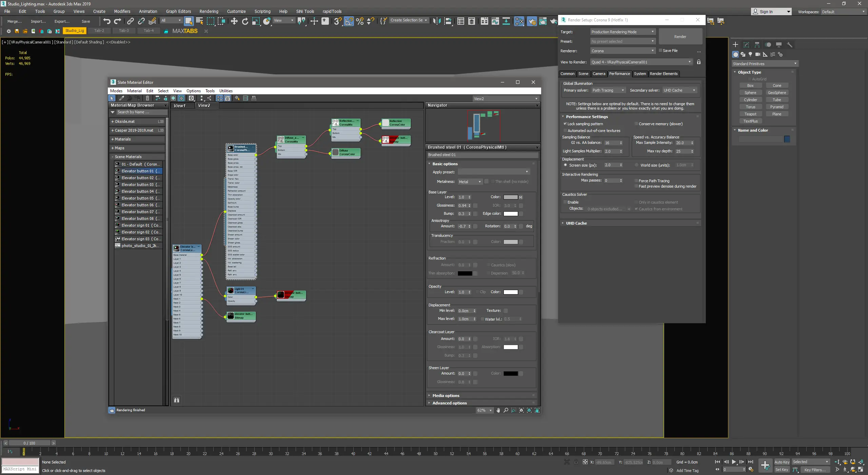This screenshot has width=868, height=475.
Task: Click the Teapot primitive button
Action: pos(750,114)
